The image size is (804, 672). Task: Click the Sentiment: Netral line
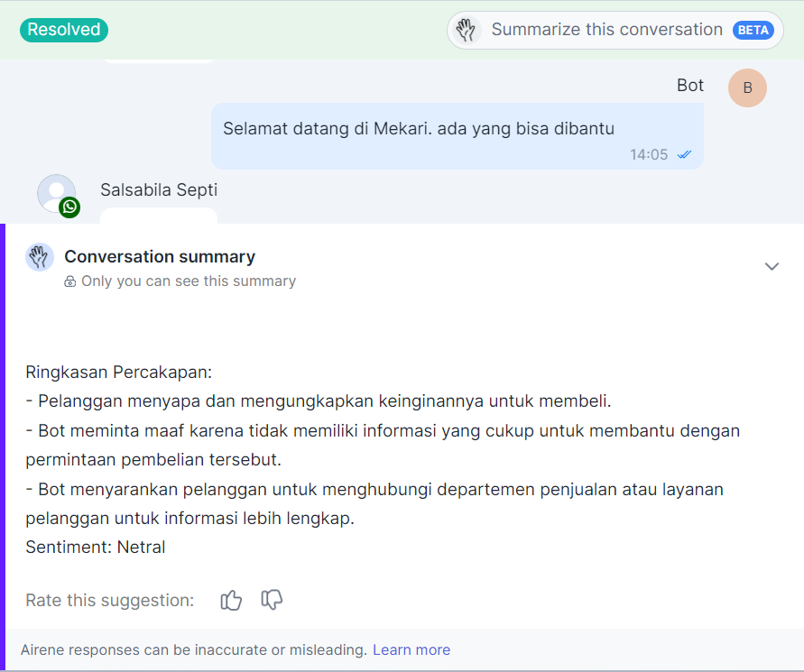coord(96,547)
